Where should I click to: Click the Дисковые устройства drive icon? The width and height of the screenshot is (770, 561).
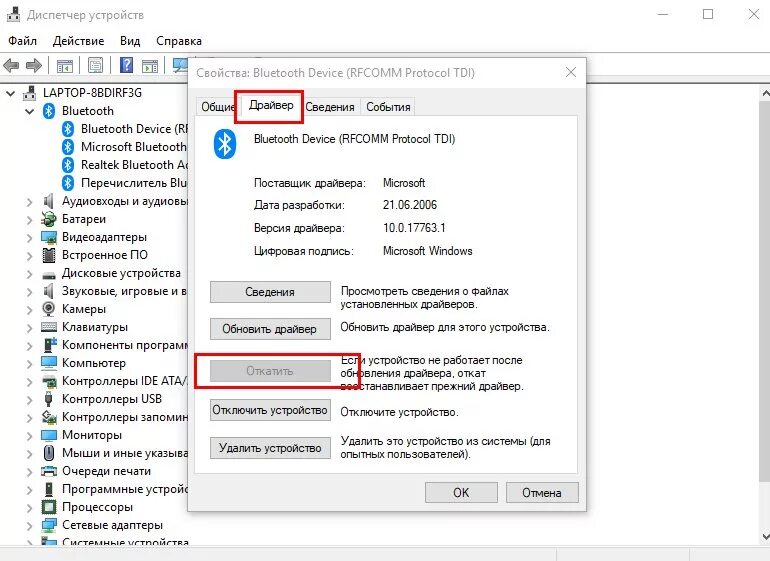tap(49, 274)
